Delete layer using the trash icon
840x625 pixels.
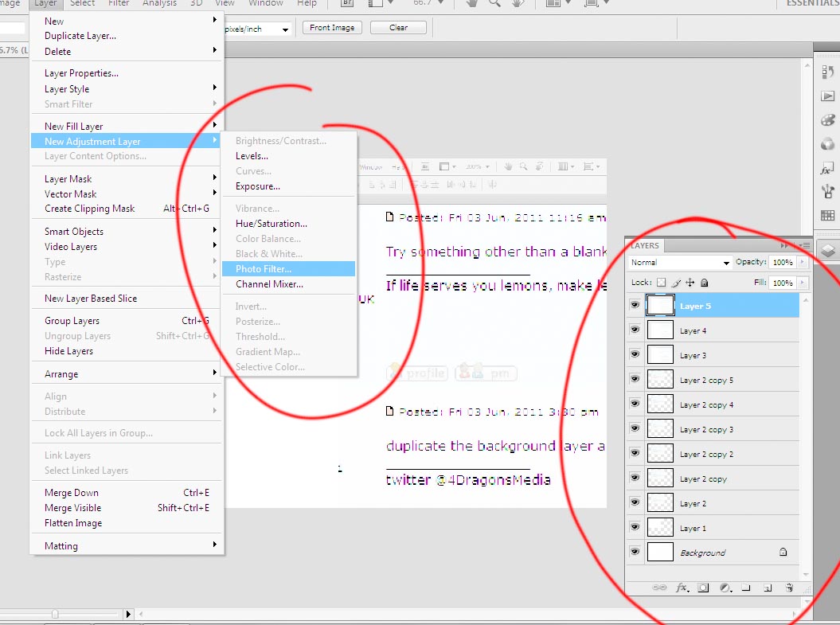(x=789, y=588)
